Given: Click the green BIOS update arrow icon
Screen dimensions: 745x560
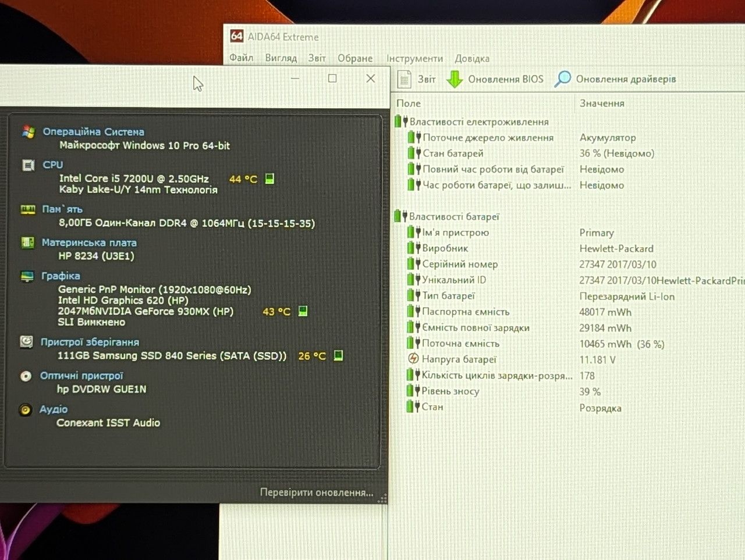Looking at the screenshot, I should (x=455, y=79).
